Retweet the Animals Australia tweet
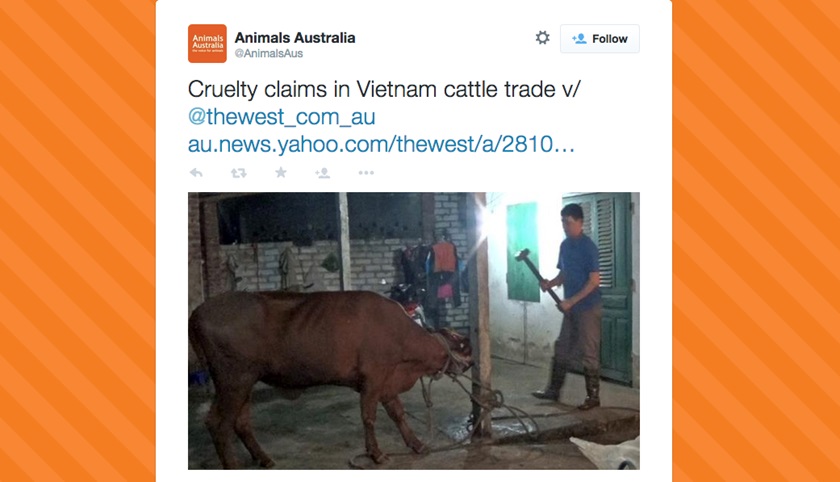 238,173
